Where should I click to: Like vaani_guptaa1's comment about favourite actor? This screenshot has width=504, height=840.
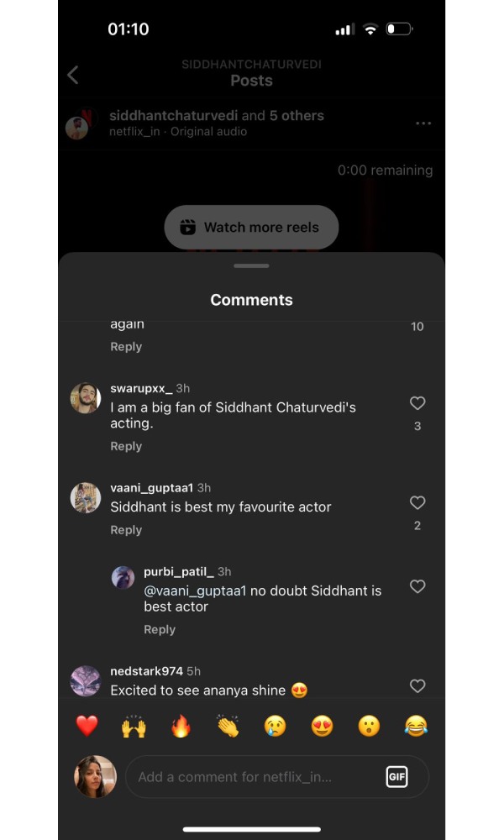click(417, 502)
